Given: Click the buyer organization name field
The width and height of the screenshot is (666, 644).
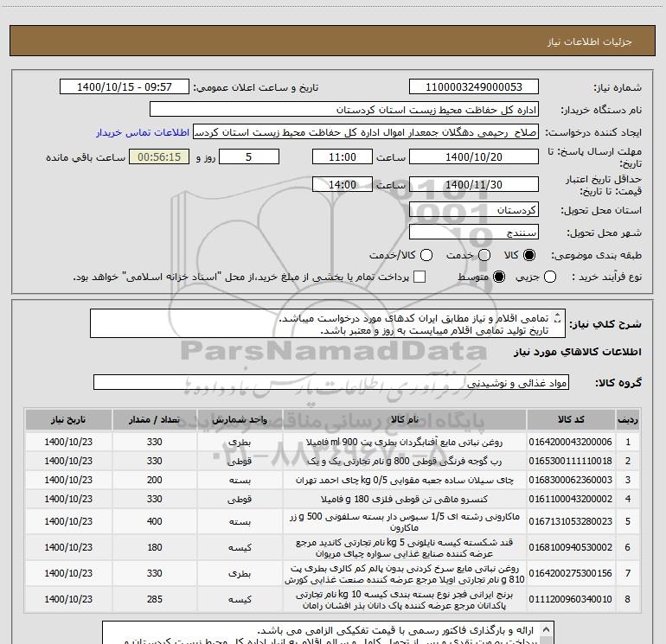Looking at the screenshot, I should pyautogui.click(x=344, y=109).
